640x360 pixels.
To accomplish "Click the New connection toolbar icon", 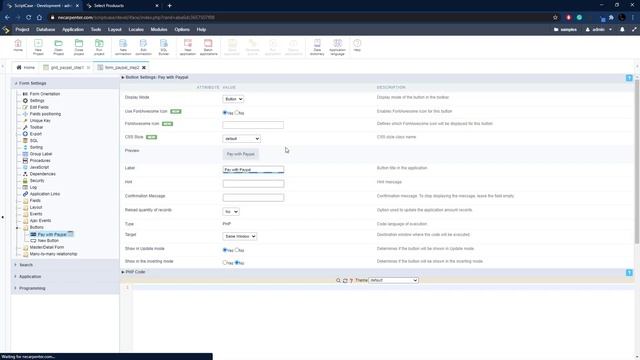I will click(123, 47).
